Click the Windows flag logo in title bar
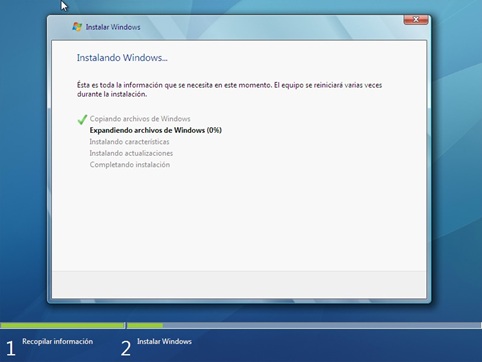Image resolution: width=482 pixels, height=362 pixels. click(x=77, y=27)
